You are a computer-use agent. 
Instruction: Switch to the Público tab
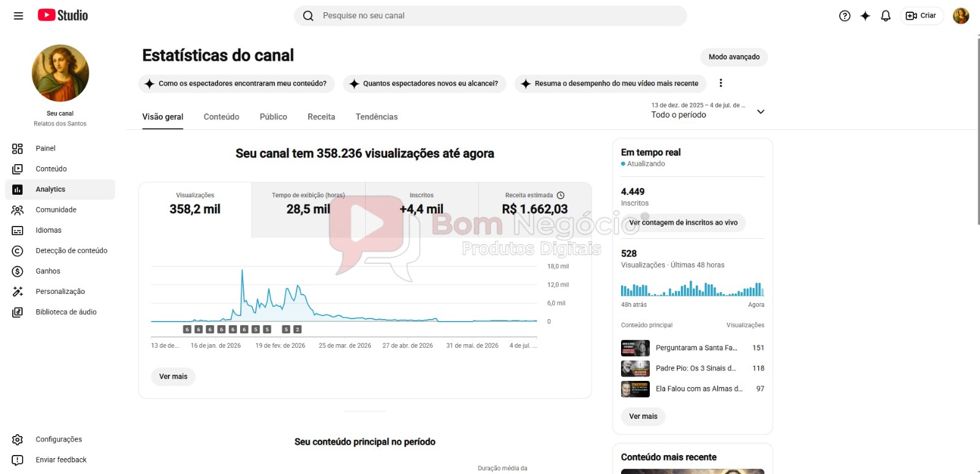[x=273, y=117]
